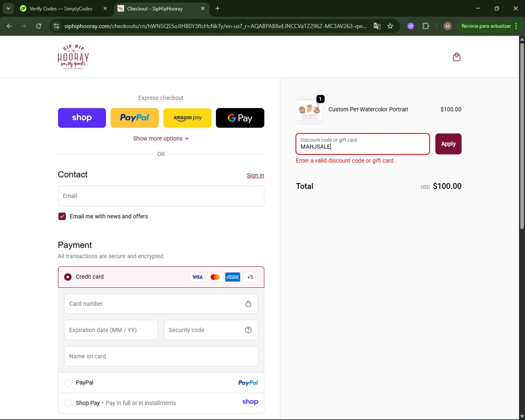Go back with the browser back arrow
Viewport: 525px width, 420px height.
click(9, 26)
